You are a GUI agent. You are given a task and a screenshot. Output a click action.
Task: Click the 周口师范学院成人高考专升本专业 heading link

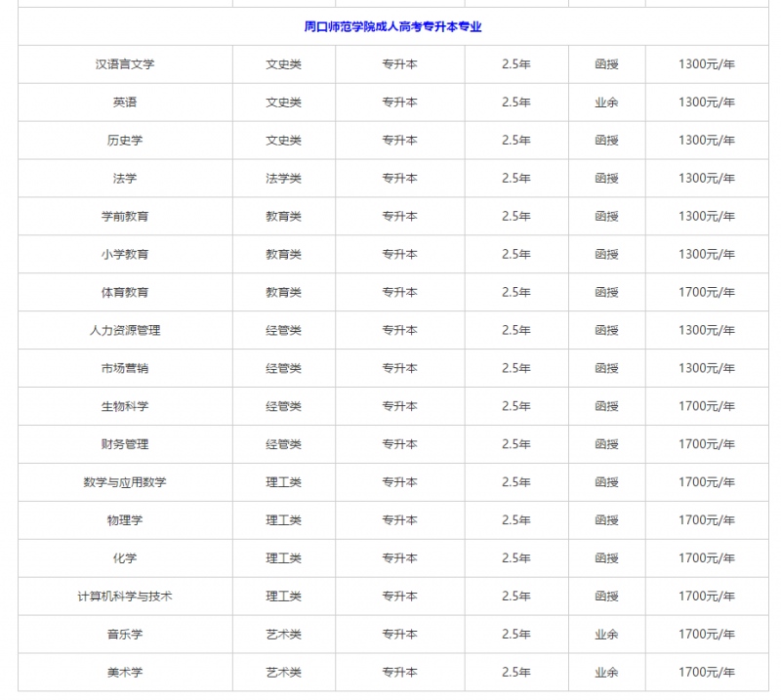[x=392, y=27]
